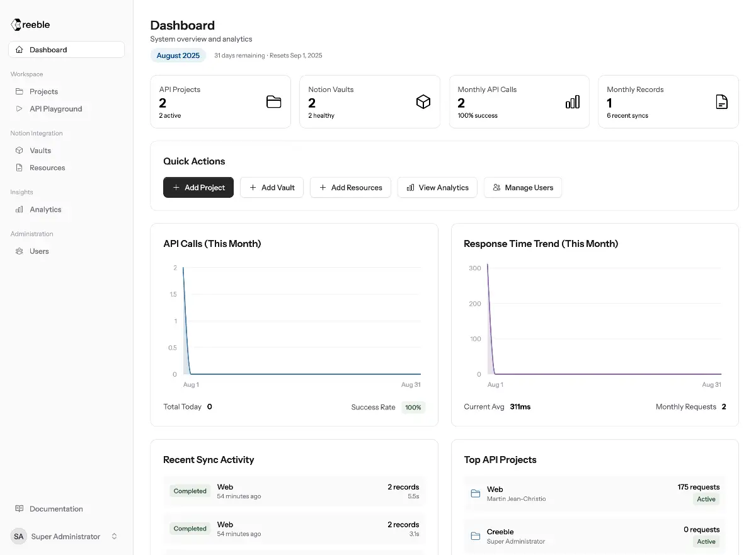The height and width of the screenshot is (555, 756).
Task: Open the Documentation link
Action: click(55, 509)
